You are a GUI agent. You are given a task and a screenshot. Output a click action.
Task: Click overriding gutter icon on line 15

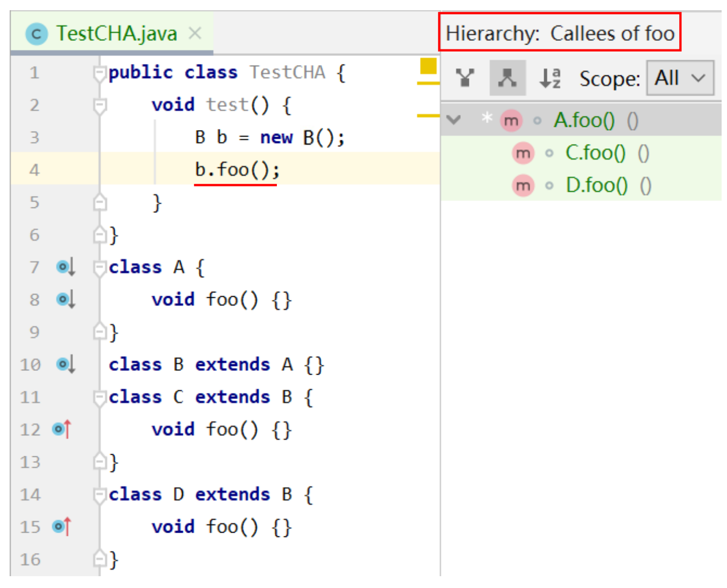(x=62, y=526)
